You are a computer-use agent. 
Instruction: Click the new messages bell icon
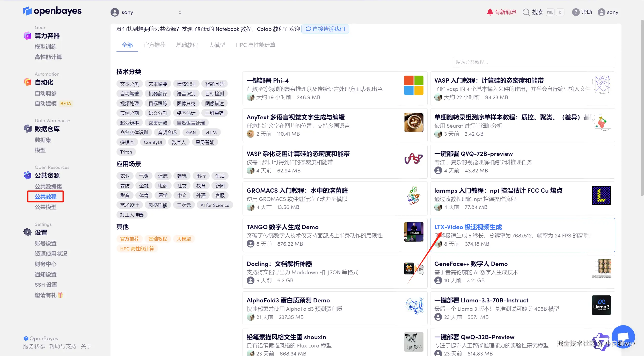tap(490, 12)
